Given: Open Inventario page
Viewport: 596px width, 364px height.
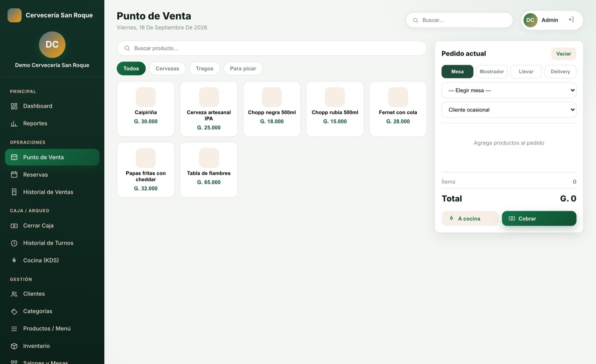Looking at the screenshot, I should [x=52, y=346].
